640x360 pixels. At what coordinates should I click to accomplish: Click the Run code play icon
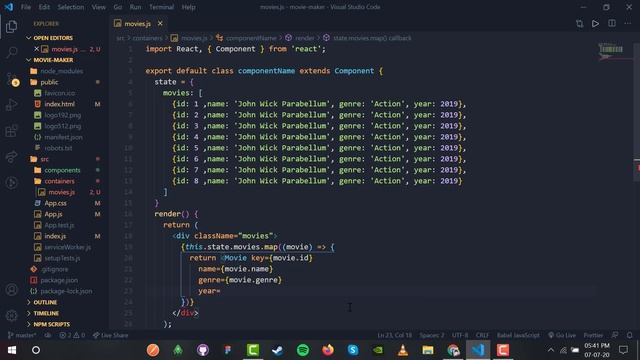click(x=596, y=24)
